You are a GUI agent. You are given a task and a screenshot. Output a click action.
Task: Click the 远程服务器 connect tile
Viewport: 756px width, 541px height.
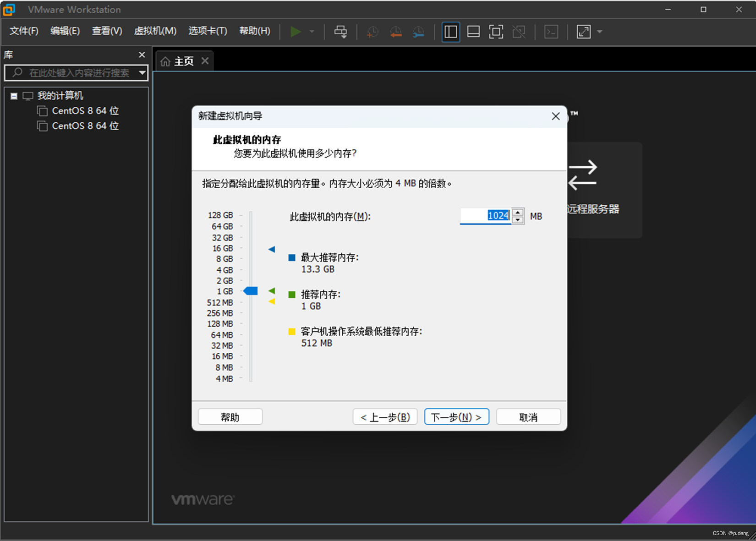pos(604,190)
